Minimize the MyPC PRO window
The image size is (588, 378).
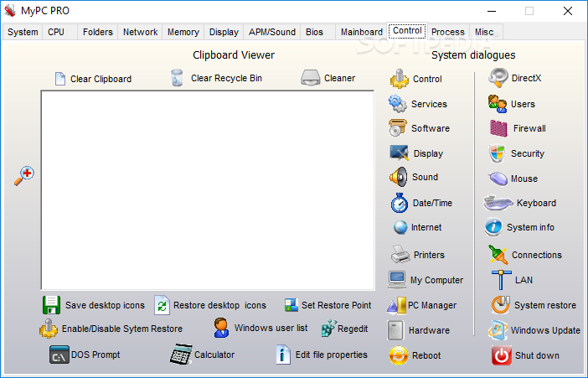tap(492, 11)
